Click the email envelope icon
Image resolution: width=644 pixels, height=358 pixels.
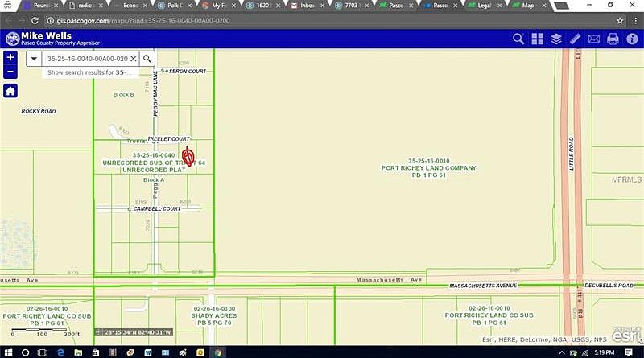click(x=594, y=39)
